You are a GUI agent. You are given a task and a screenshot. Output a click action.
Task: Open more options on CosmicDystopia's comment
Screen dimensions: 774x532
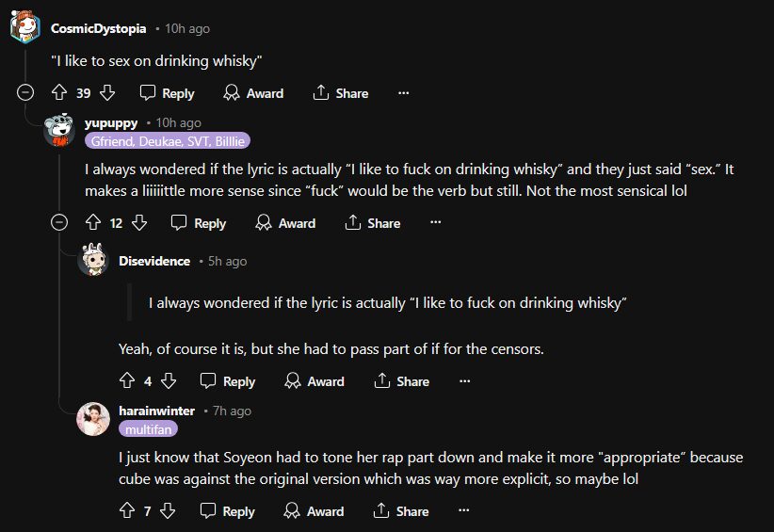[x=404, y=93]
